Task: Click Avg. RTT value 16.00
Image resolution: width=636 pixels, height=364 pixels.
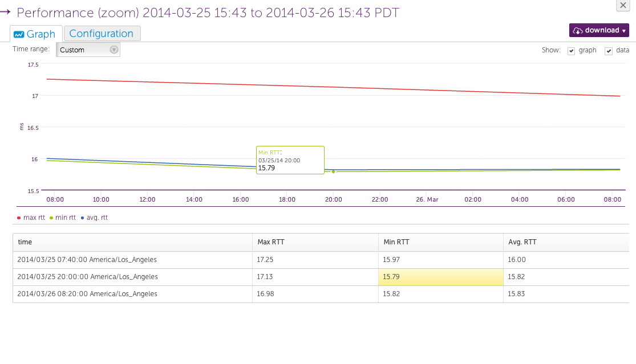Action: click(x=516, y=260)
